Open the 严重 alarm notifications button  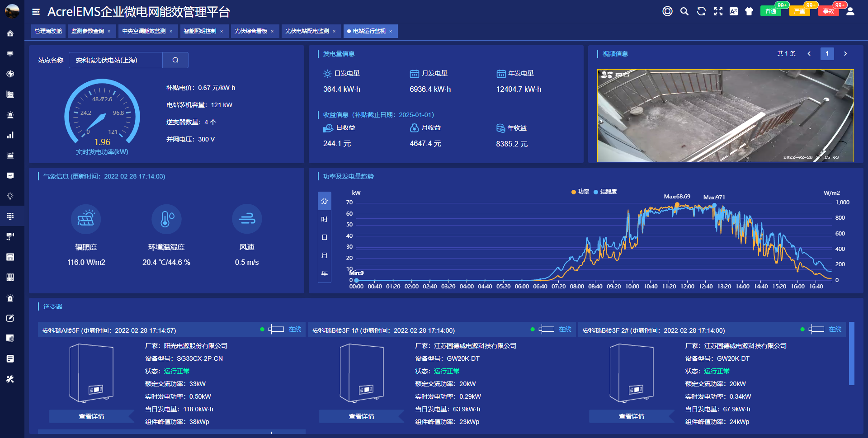799,11
